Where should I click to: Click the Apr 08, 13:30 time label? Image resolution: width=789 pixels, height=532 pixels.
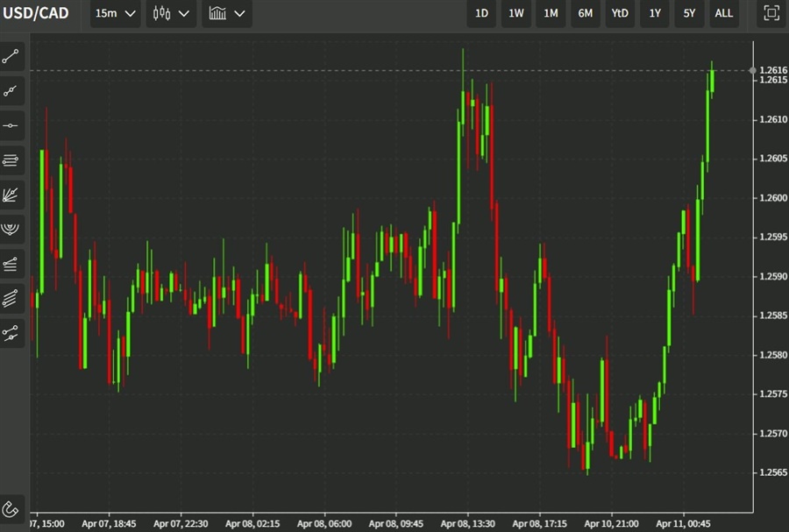pos(468,524)
